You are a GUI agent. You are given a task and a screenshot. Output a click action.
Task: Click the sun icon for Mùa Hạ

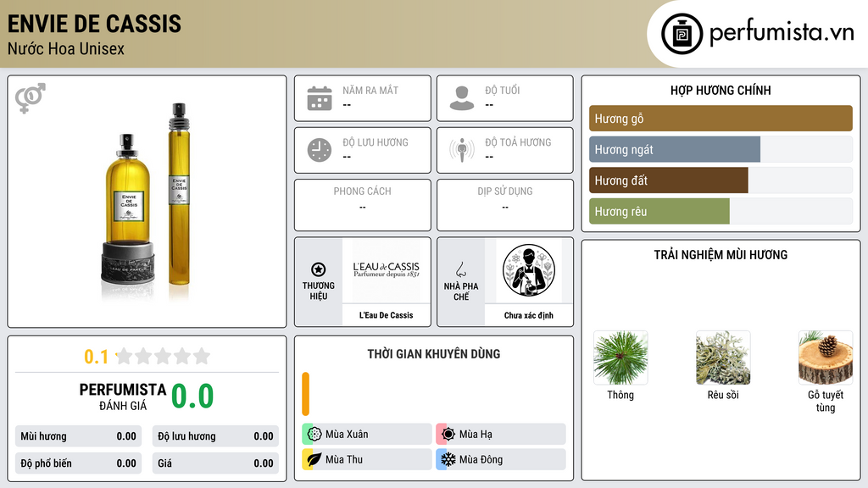click(x=448, y=434)
